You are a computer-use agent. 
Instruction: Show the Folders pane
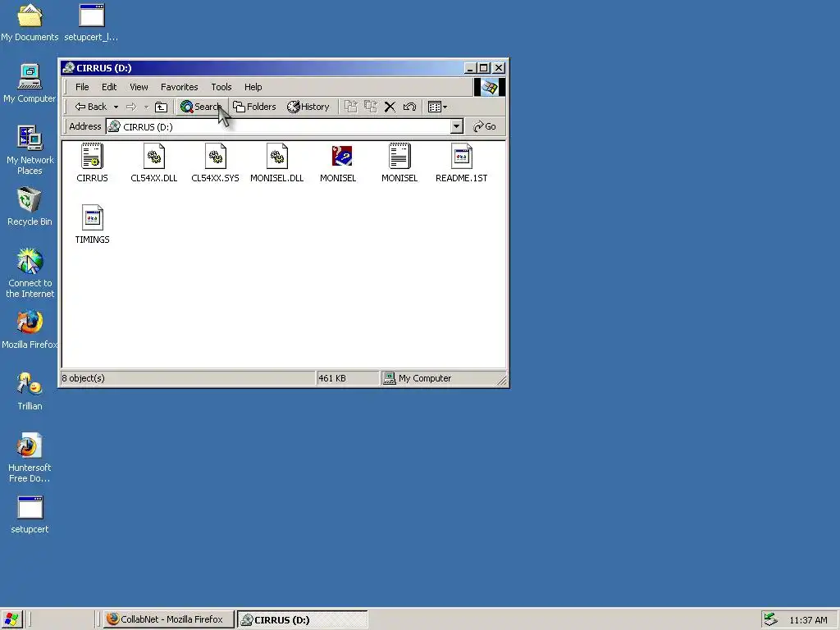click(254, 107)
